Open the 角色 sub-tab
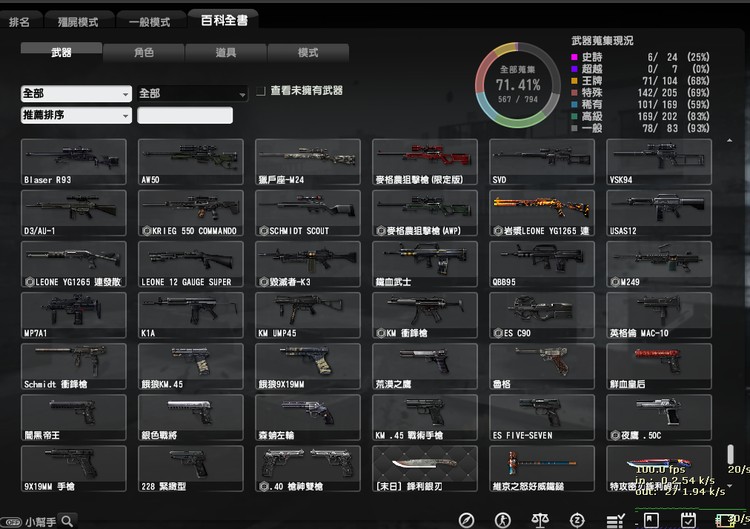This screenshot has height=529, width=750. click(x=143, y=52)
